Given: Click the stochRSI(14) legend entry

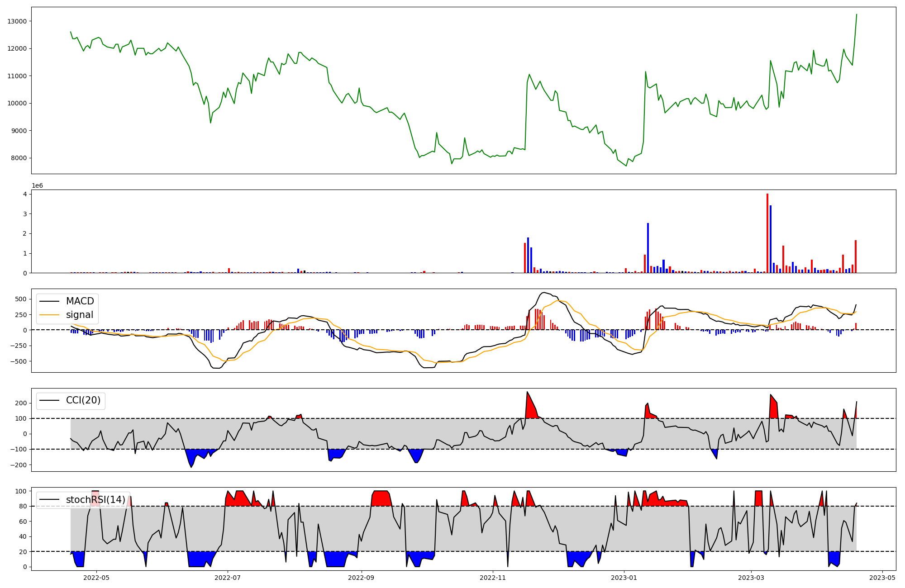Looking at the screenshot, I should click(95, 499).
